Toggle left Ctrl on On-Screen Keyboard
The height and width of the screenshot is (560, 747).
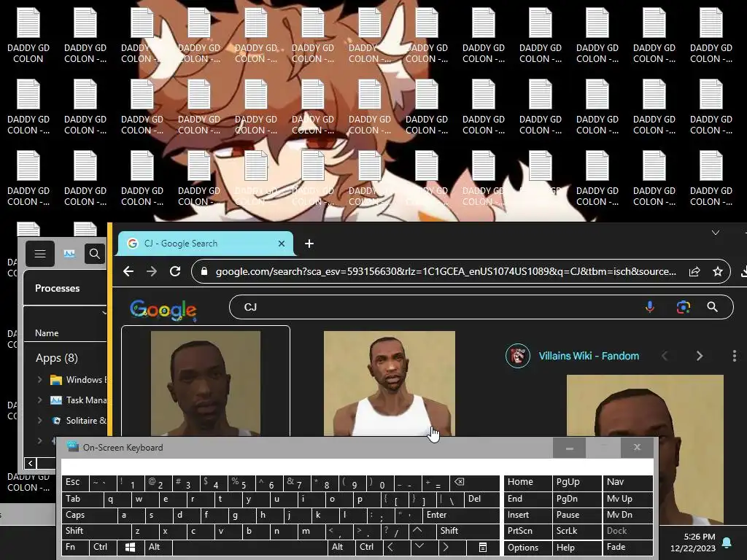click(103, 547)
